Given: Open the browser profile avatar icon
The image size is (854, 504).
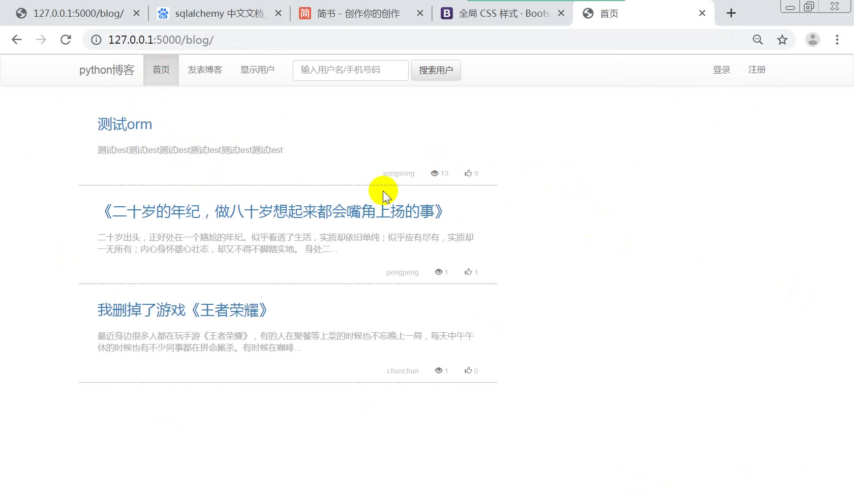Looking at the screenshot, I should point(812,40).
